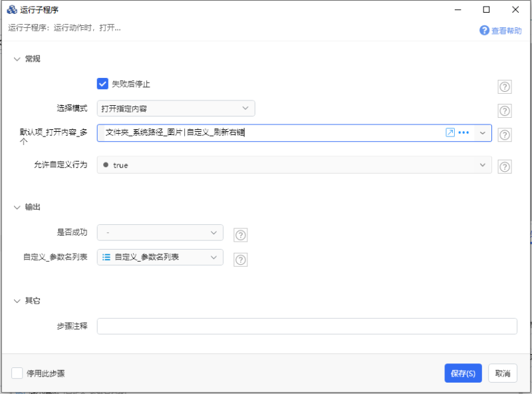Click the 保存(S) button
Screen dimensions: 532x394
[463, 373]
